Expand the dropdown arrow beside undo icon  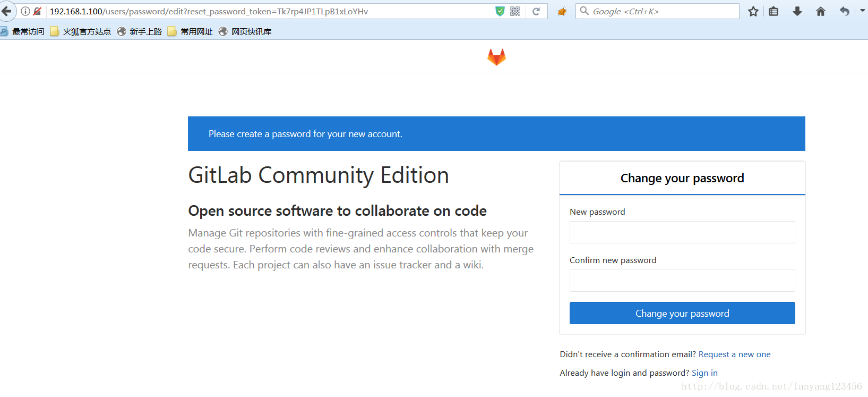point(862,11)
